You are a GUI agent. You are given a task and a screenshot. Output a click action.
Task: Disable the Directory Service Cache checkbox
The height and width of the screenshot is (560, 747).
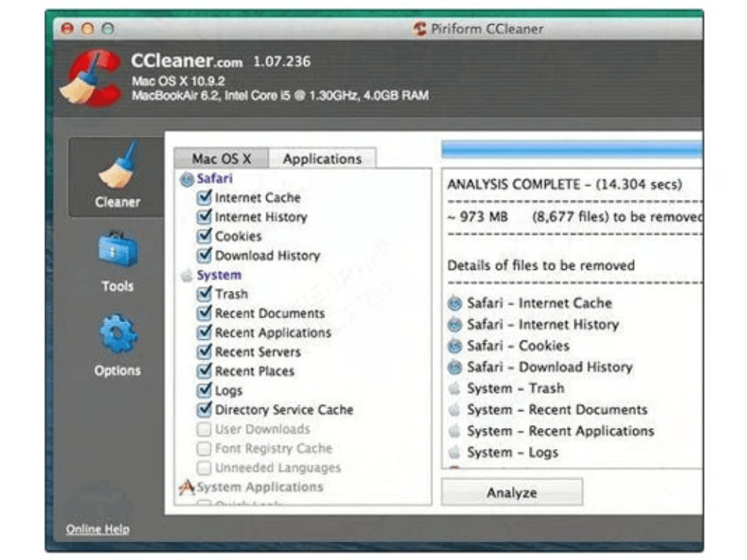[x=204, y=410]
